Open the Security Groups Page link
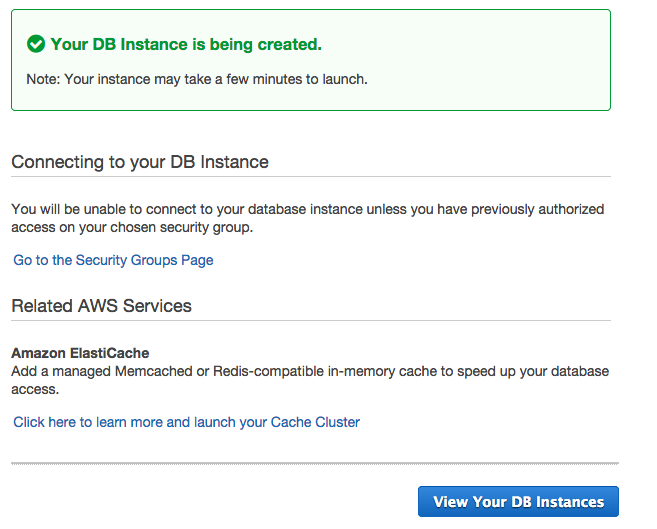Image resolution: width=657 pixels, height=529 pixels. 113,260
